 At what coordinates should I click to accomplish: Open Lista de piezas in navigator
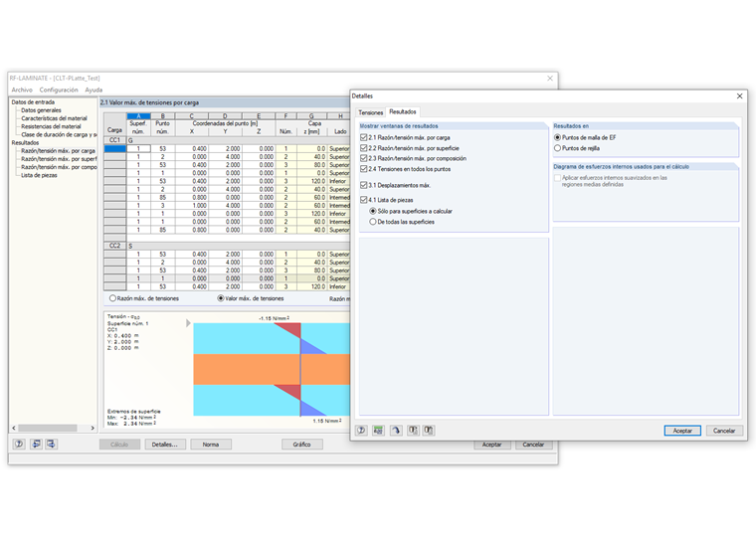point(39,175)
